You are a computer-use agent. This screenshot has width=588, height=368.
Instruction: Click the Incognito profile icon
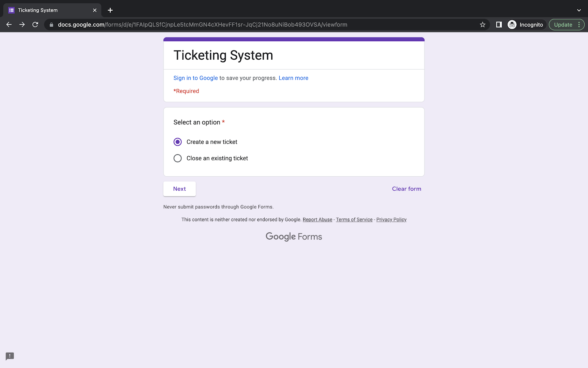tap(512, 25)
